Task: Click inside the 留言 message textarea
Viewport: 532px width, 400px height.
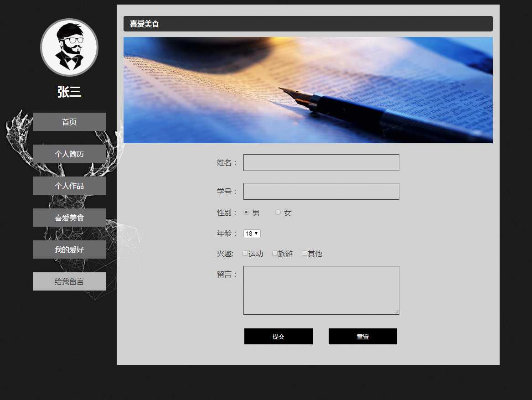Action: (x=321, y=290)
